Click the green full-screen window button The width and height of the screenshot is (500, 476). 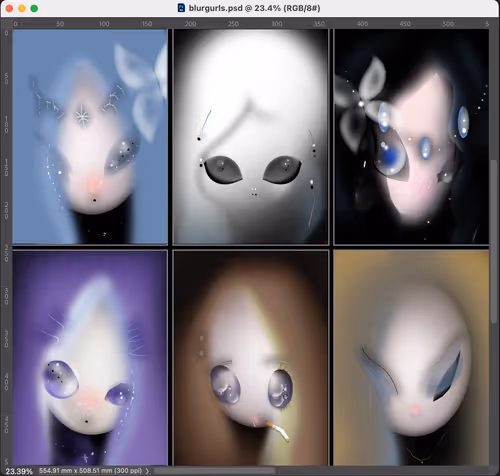[34, 8]
